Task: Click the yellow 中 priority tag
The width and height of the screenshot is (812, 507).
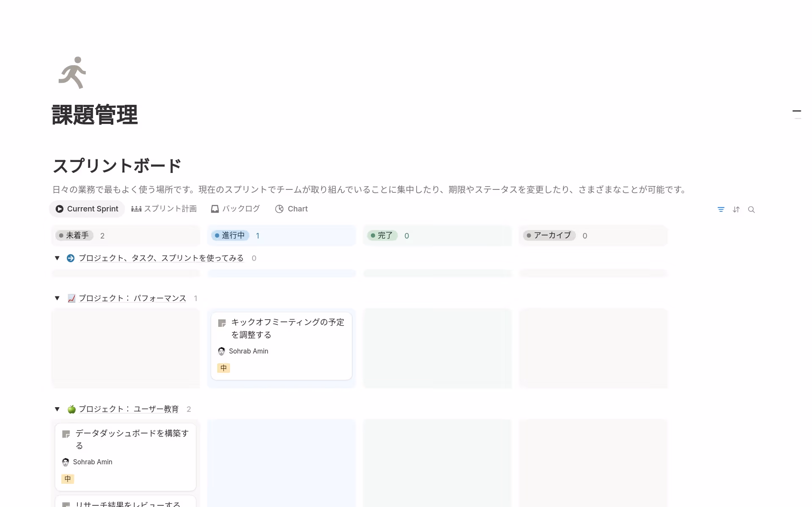Action: 223,368
